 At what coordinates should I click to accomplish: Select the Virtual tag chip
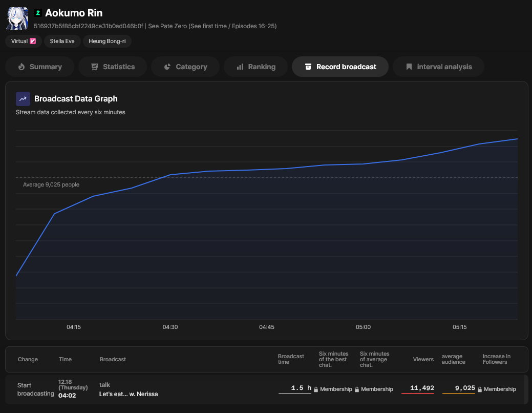click(x=24, y=41)
